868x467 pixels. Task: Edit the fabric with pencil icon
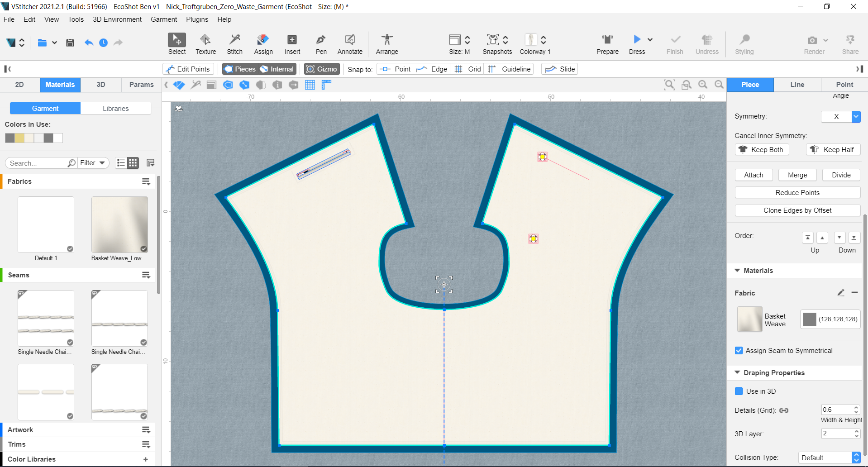840,293
